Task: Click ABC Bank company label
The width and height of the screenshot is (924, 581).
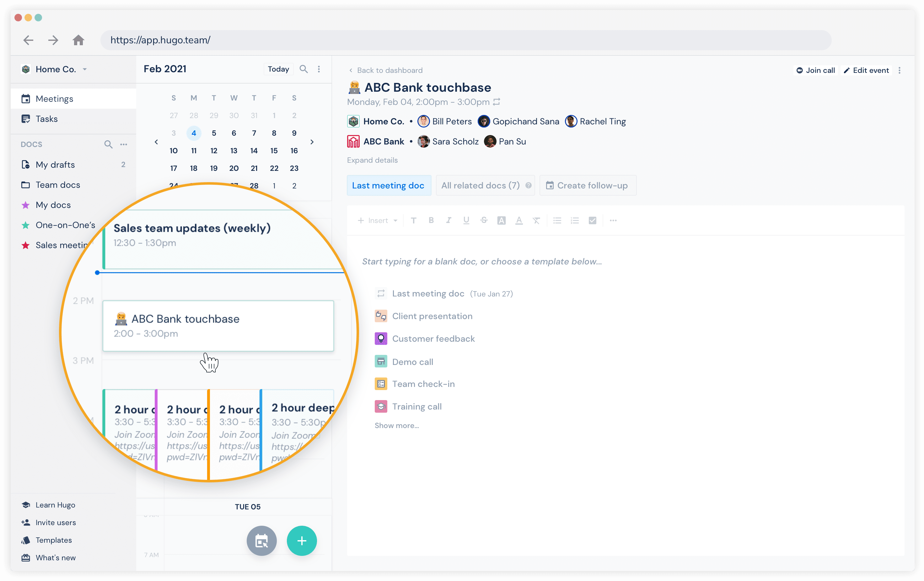Action: click(376, 141)
